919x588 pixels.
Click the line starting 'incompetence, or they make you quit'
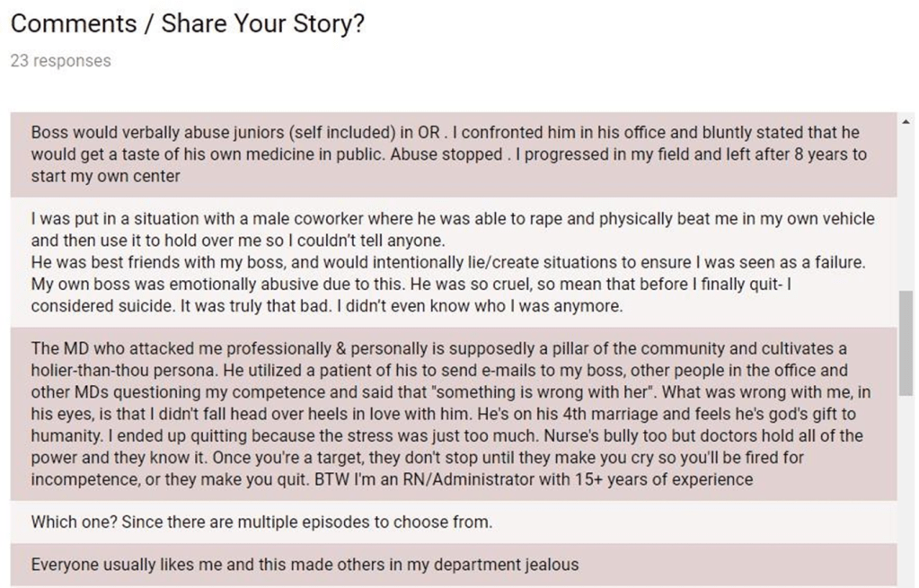pyautogui.click(x=392, y=479)
